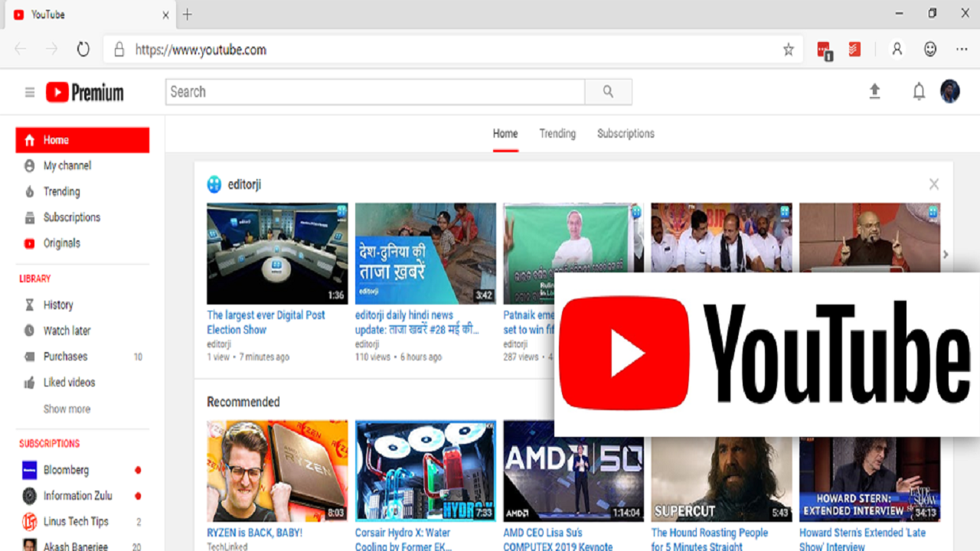Play the SUPERCUT Hound thumbnail

click(x=721, y=479)
